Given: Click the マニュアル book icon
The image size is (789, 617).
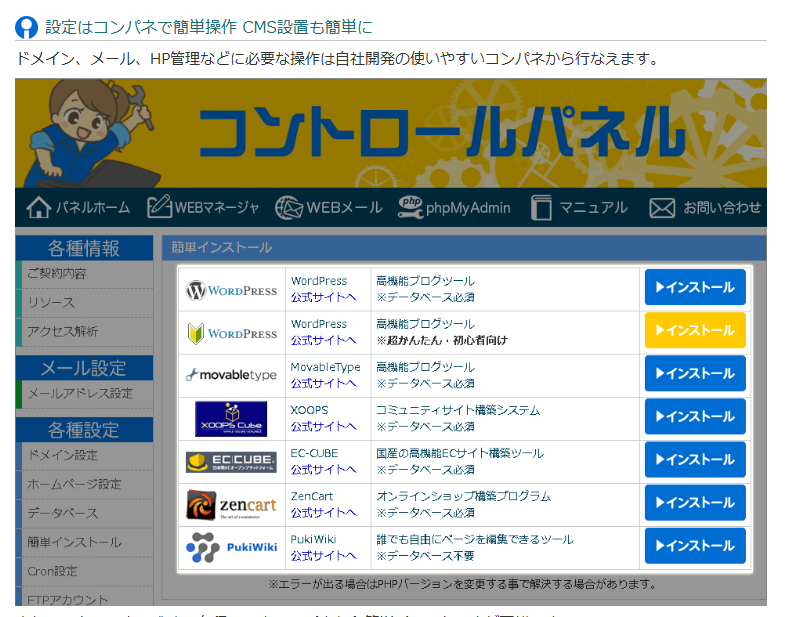Looking at the screenshot, I should 541,207.
